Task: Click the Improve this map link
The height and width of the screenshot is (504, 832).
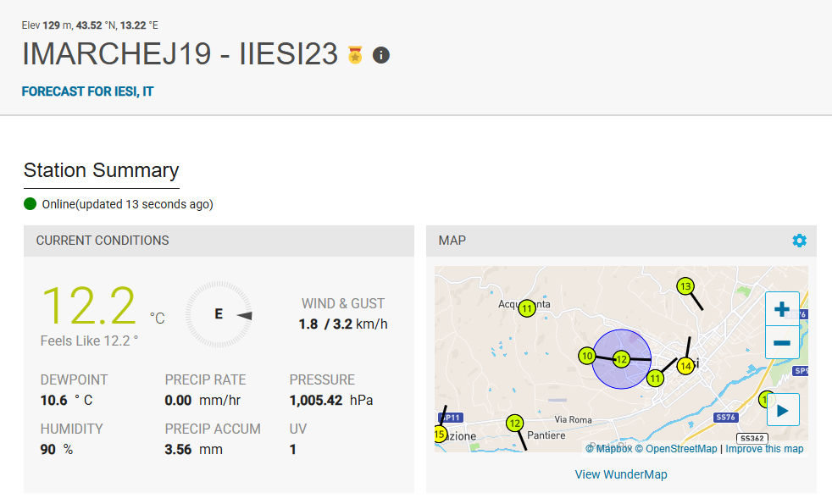Action: [764, 449]
